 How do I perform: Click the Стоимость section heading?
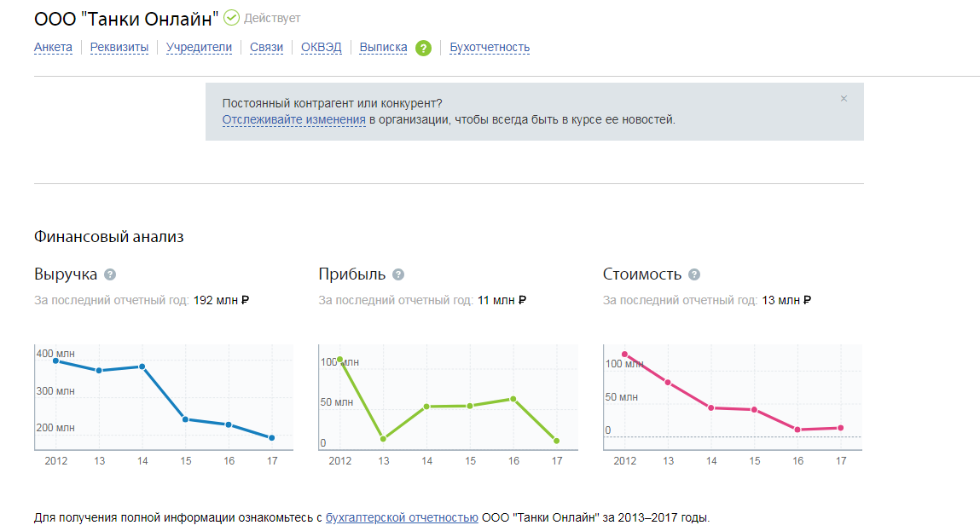(642, 274)
